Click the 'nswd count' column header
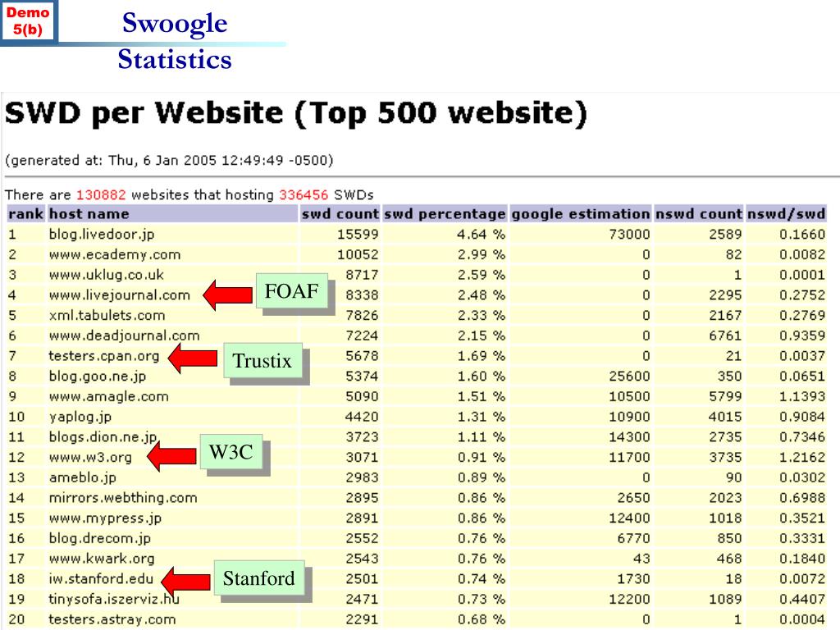Viewport: 840px width, 630px height. (699, 214)
